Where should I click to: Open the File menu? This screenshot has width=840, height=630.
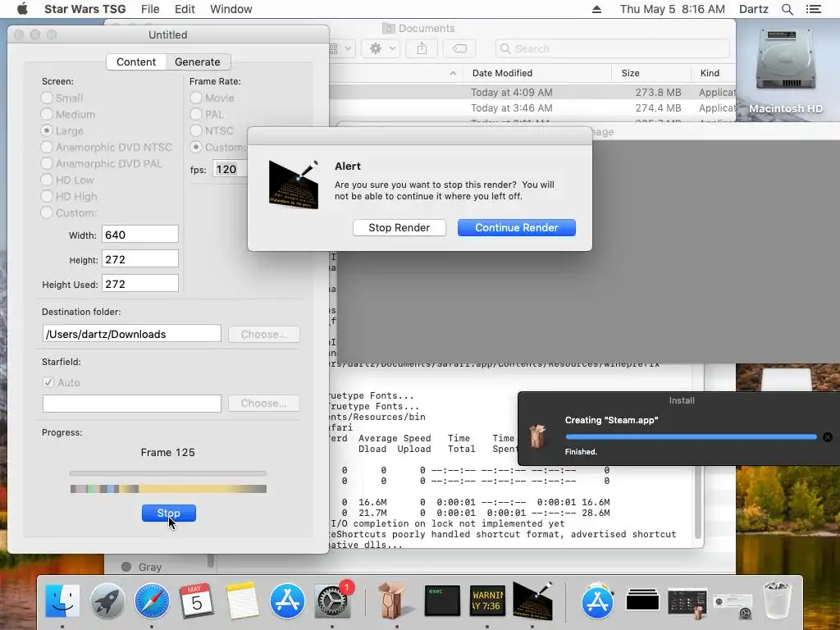tap(150, 9)
